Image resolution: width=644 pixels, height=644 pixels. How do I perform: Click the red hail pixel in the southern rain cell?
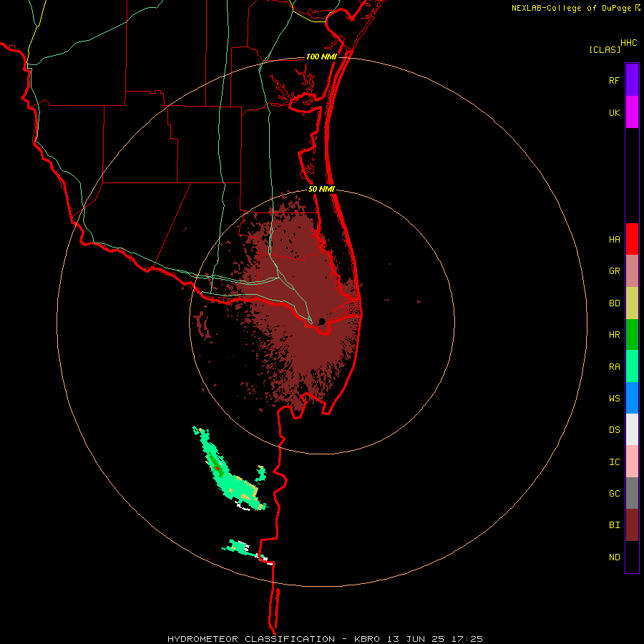coord(218,468)
